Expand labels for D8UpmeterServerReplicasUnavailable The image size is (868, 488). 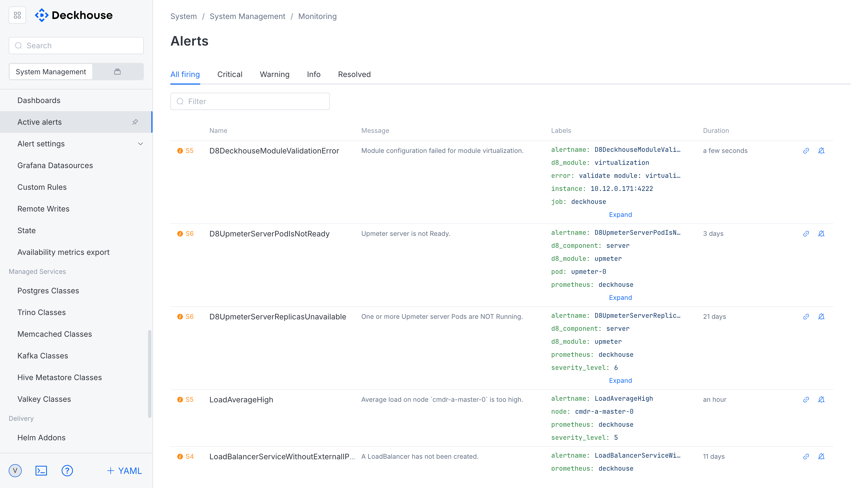click(620, 381)
